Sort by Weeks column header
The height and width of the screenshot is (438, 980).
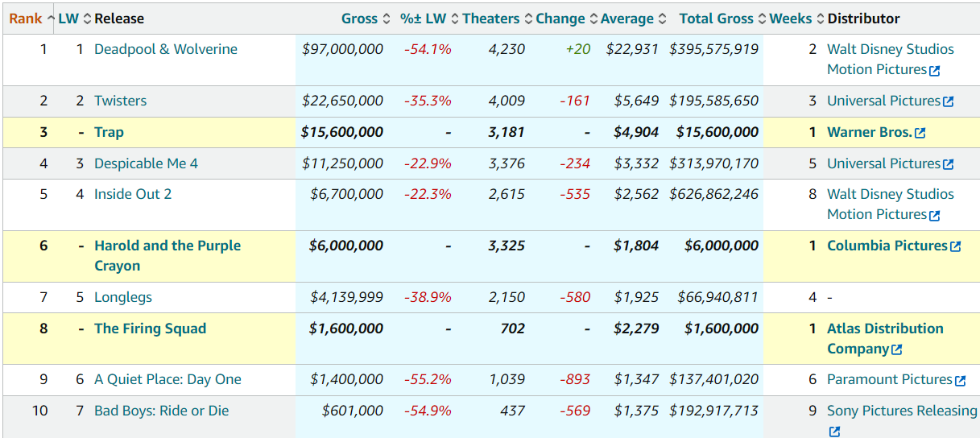tap(790, 19)
